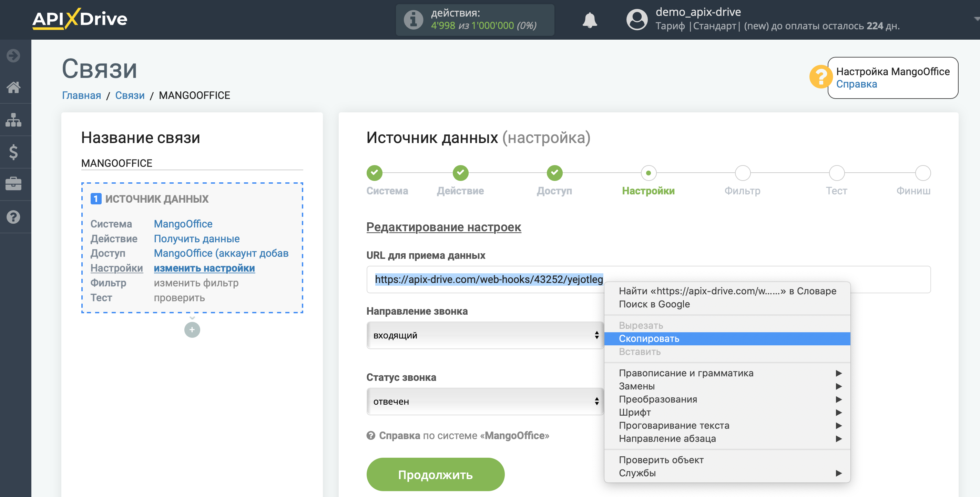Click the URL для приема данных field

coord(648,279)
